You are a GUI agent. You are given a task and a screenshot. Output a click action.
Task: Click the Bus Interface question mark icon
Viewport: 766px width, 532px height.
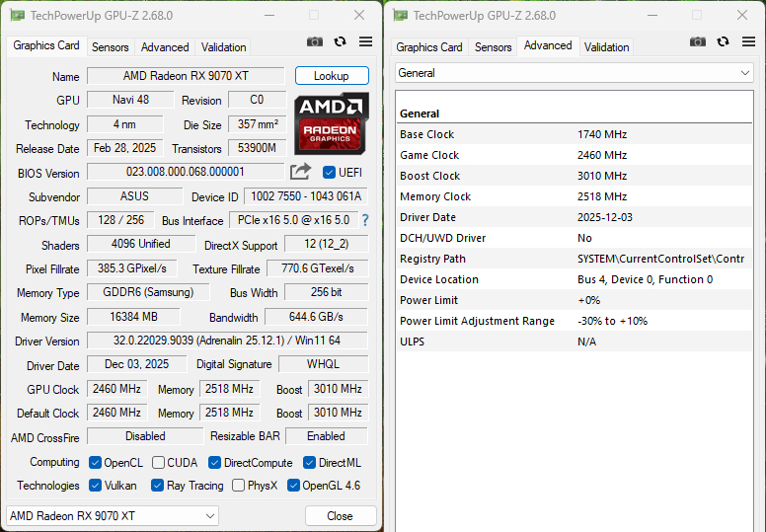click(x=365, y=220)
